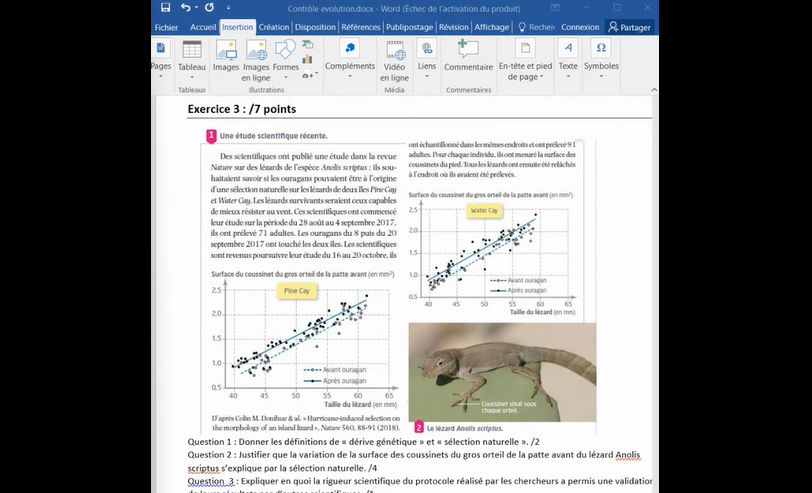This screenshot has height=493, width=812.
Task: Click the lizard photo in the document
Action: tap(502, 371)
